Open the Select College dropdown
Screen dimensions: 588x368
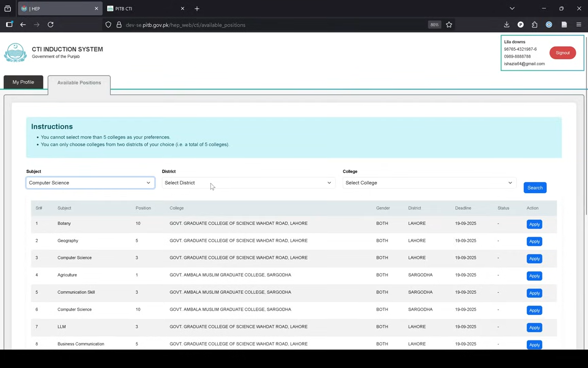428,182
